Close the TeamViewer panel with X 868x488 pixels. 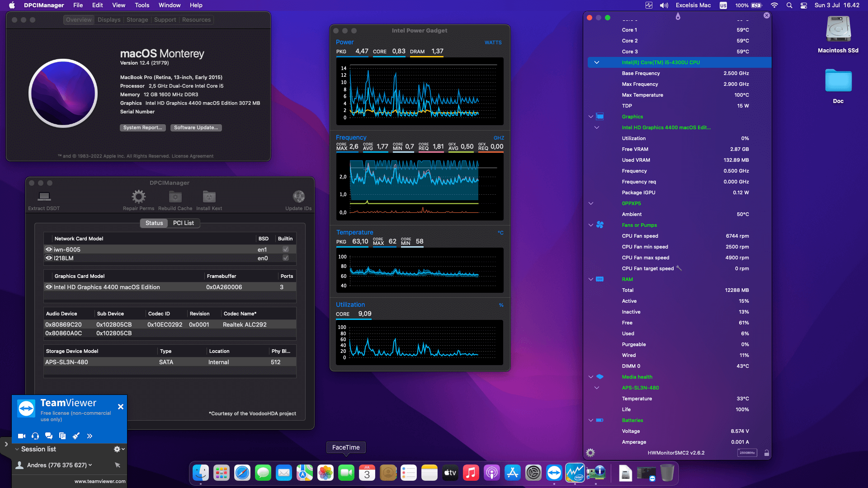(x=121, y=407)
